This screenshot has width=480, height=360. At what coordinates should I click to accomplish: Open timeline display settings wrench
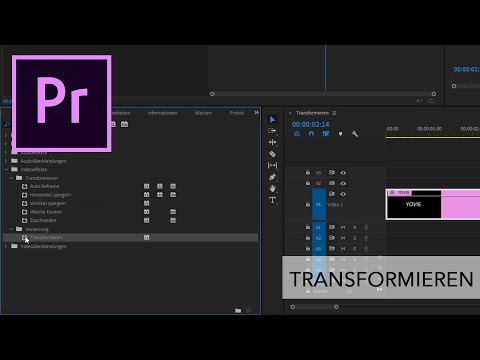(355, 134)
